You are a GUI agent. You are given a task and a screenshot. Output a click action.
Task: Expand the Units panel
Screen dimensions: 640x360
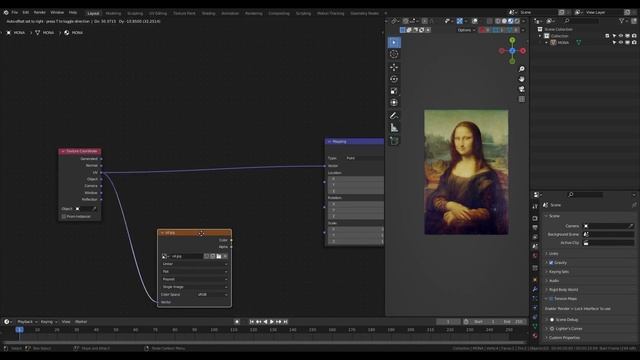point(554,253)
